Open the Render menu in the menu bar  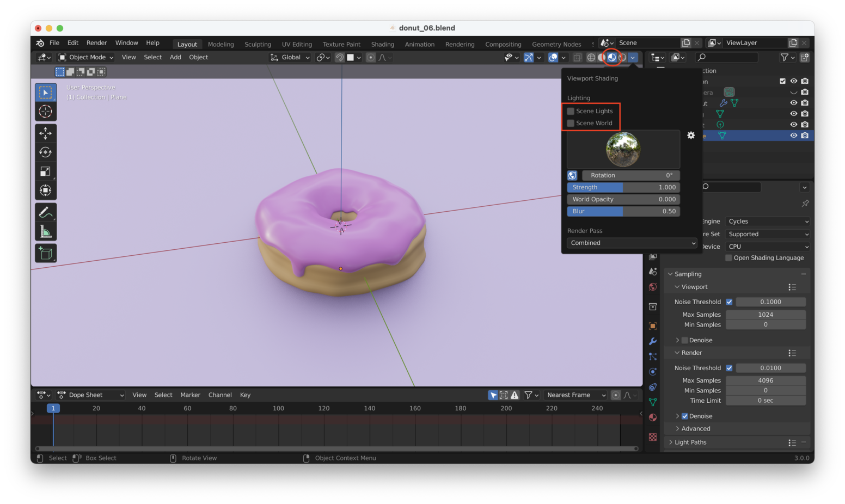tap(96, 42)
